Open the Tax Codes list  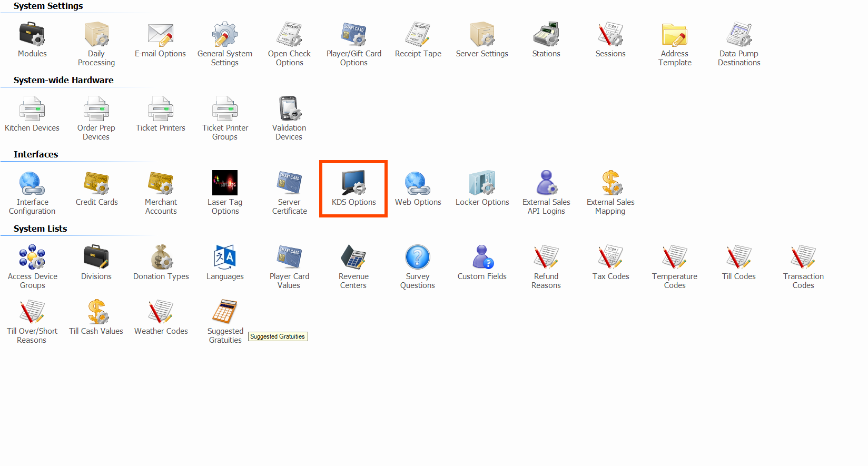(x=610, y=257)
